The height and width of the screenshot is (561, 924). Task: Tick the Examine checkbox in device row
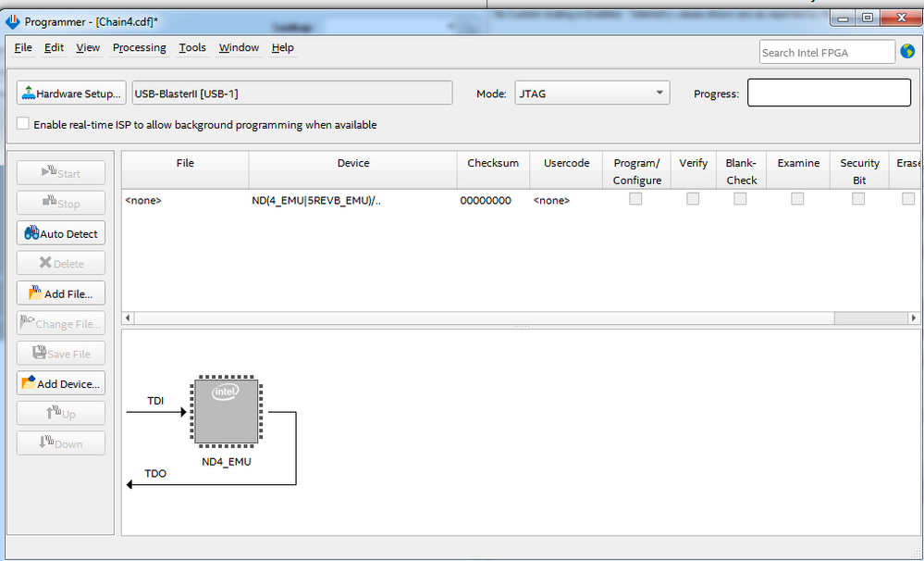coord(797,199)
